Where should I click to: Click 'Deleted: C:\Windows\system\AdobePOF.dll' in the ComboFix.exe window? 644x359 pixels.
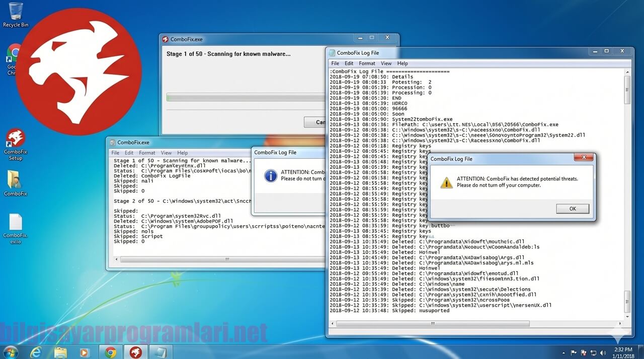(x=174, y=221)
